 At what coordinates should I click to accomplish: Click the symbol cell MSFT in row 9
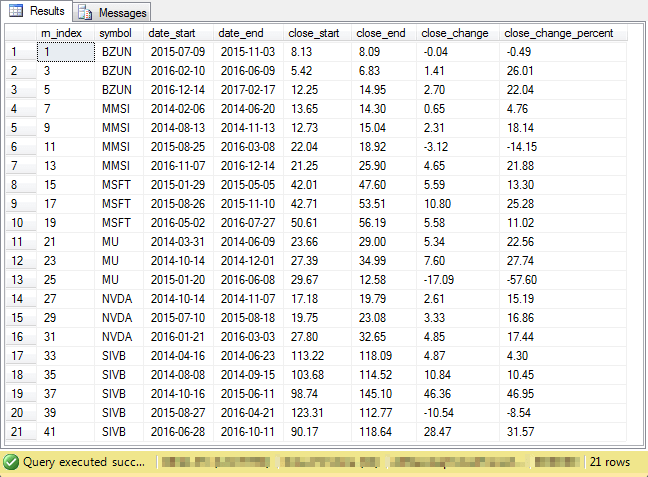pyautogui.click(x=119, y=204)
